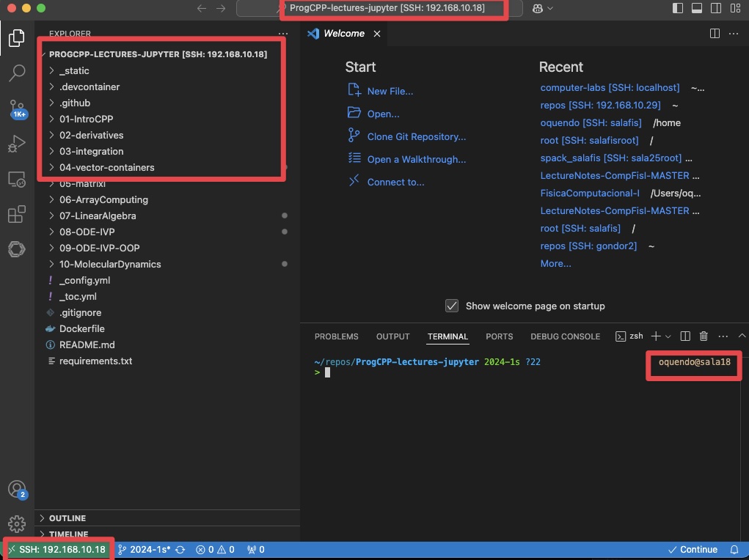Viewport: 749px width, 560px height.
Task: Switch to the Debug Console tab
Action: coord(565,336)
